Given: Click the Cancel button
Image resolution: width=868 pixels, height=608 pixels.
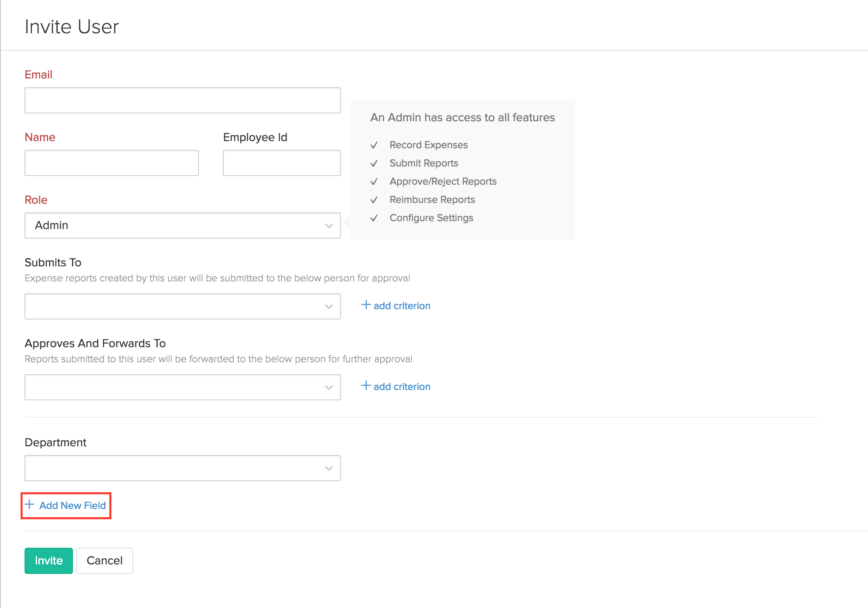Looking at the screenshot, I should (x=105, y=560).
